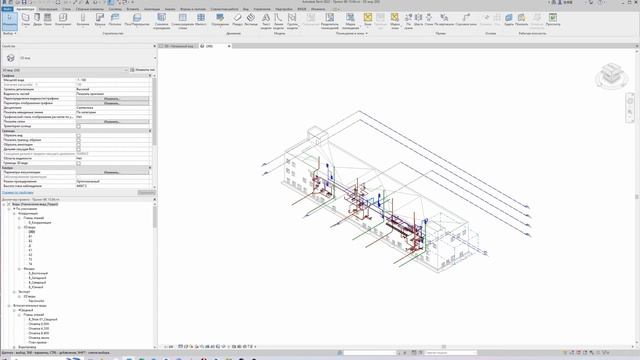640x360 pixels.
Task: Select the Ограждение (Railing) tool
Action: click(220, 20)
